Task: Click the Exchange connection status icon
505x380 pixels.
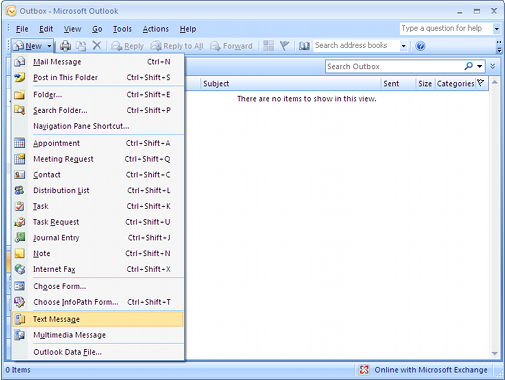Action: point(364,370)
